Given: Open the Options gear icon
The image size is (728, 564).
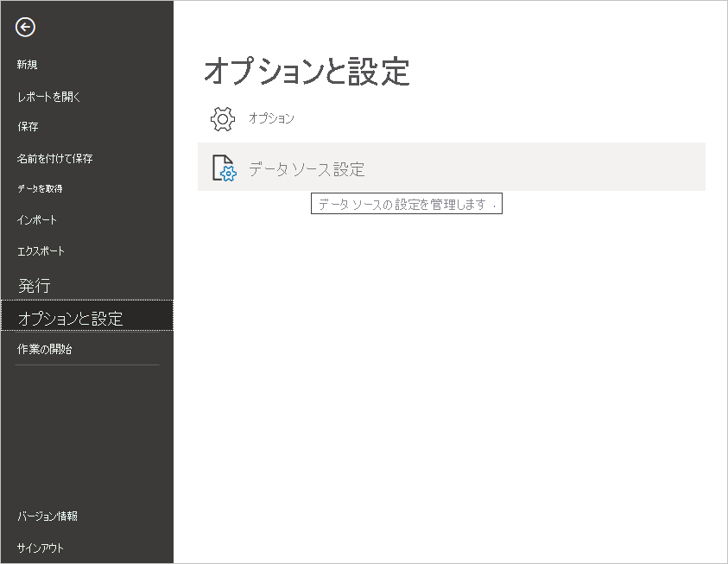Looking at the screenshot, I should point(223,117).
